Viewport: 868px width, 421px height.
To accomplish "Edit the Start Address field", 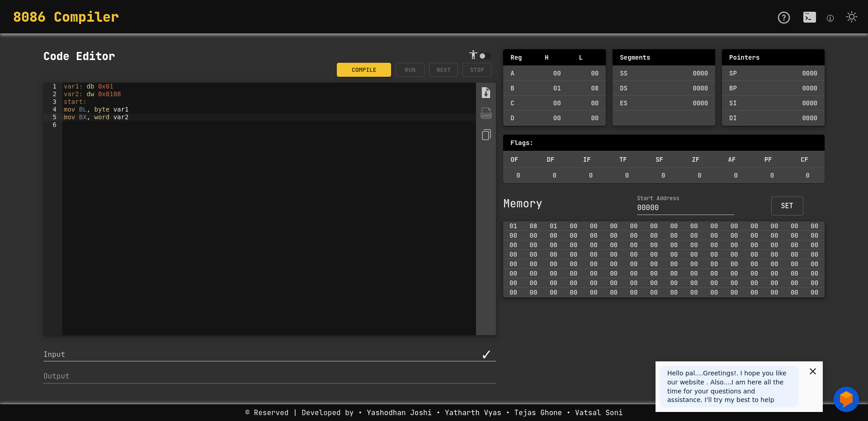I will click(x=685, y=207).
